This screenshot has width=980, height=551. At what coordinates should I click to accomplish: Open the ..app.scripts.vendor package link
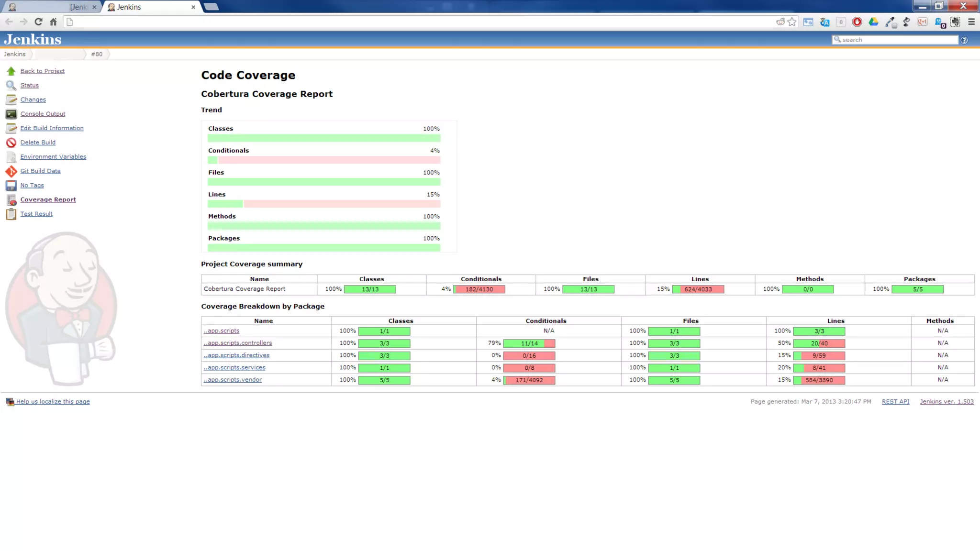[x=233, y=380]
